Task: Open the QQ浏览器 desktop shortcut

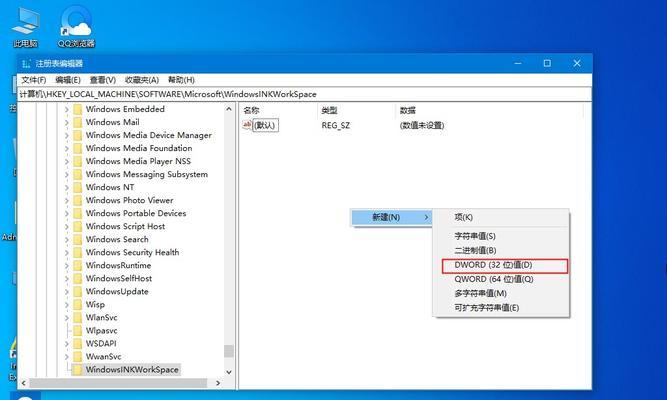Action: pyautogui.click(x=76, y=26)
